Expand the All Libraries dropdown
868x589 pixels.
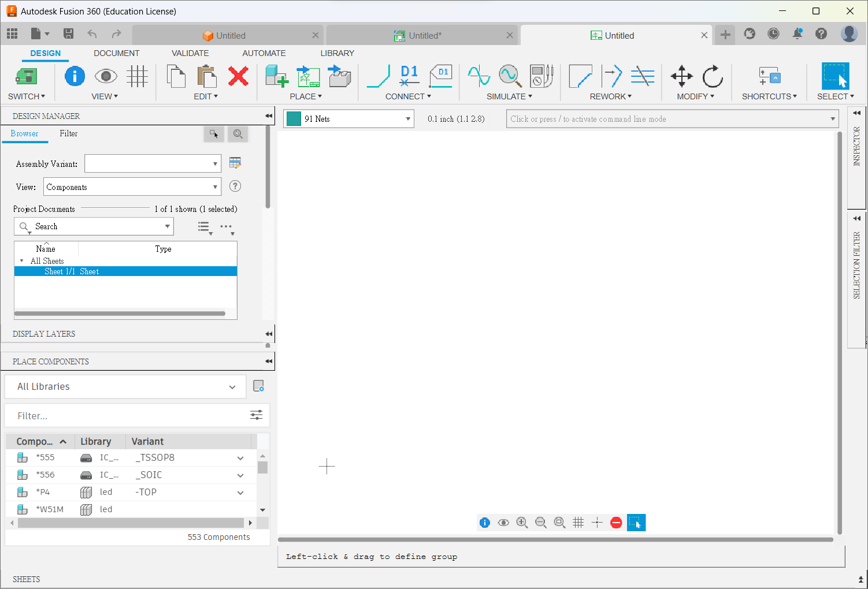(125, 387)
